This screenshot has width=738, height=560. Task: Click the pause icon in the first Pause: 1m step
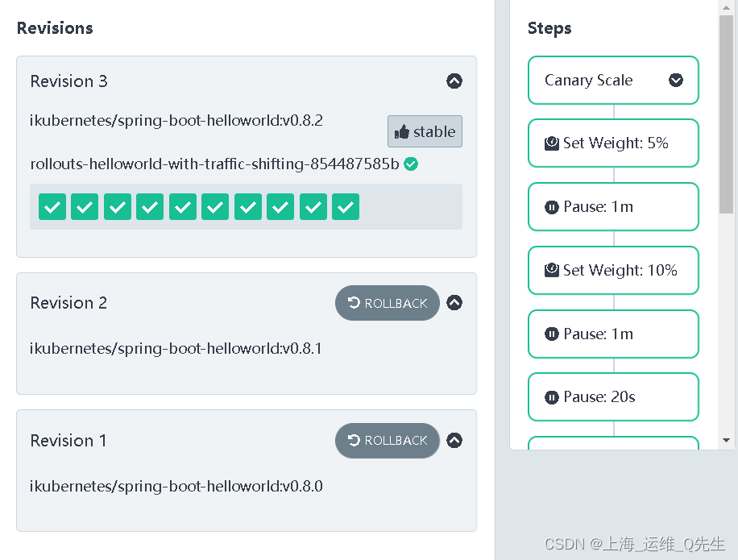(x=552, y=207)
